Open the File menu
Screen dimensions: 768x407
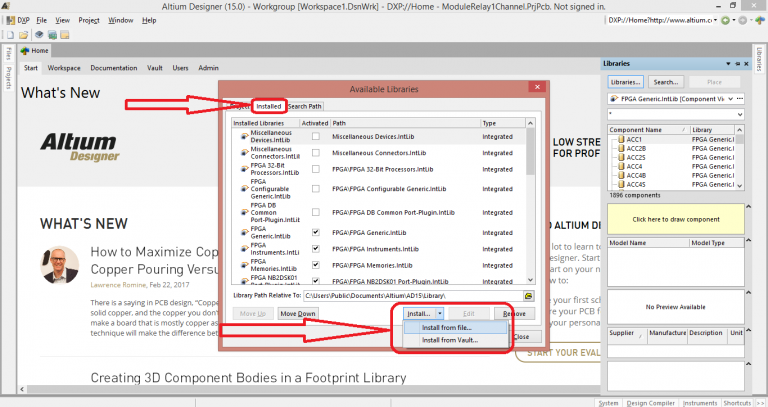pyautogui.click(x=42, y=21)
